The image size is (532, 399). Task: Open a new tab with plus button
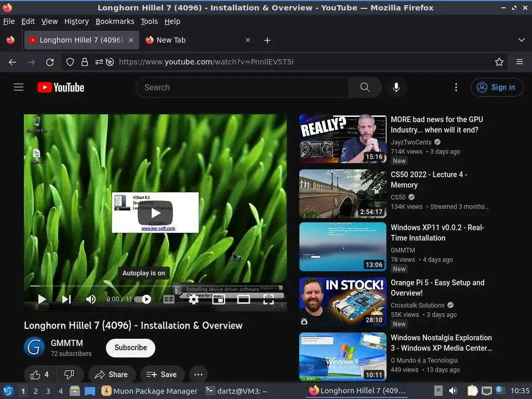pos(268,41)
